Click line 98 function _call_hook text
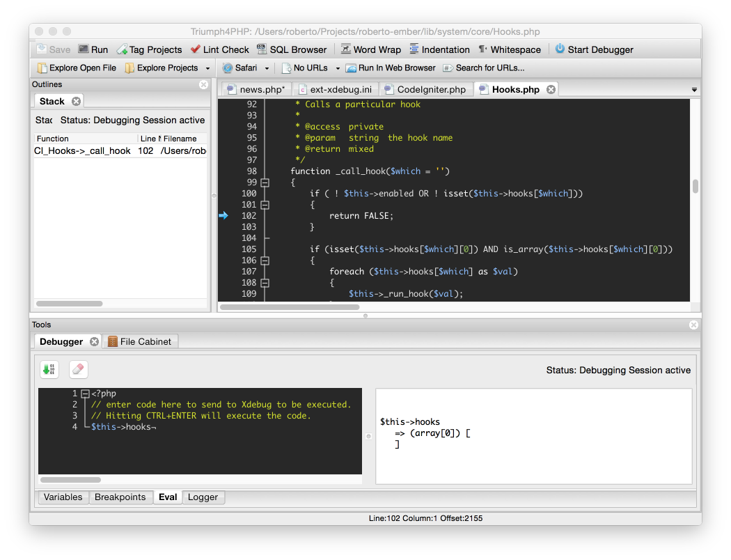The height and width of the screenshot is (560, 731). click(x=370, y=171)
